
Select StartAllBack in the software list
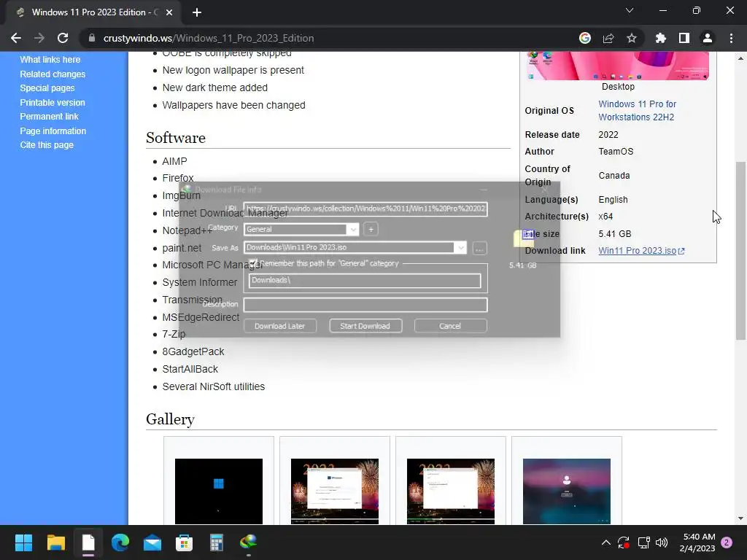[190, 369]
